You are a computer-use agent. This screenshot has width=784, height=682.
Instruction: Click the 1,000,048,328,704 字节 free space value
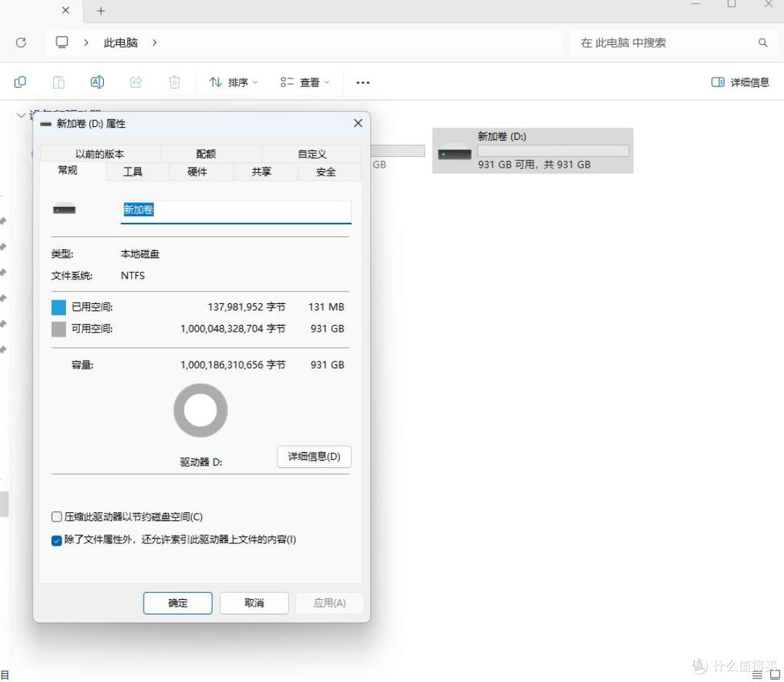232,329
